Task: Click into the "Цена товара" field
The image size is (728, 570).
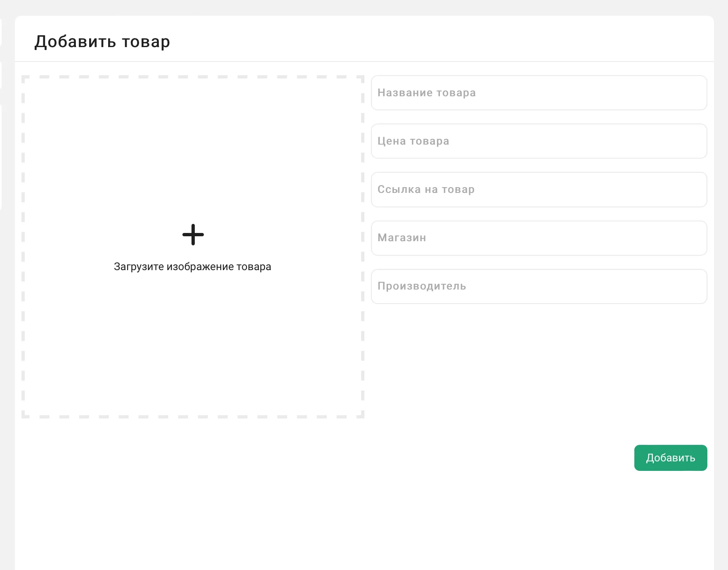Action: click(x=539, y=141)
